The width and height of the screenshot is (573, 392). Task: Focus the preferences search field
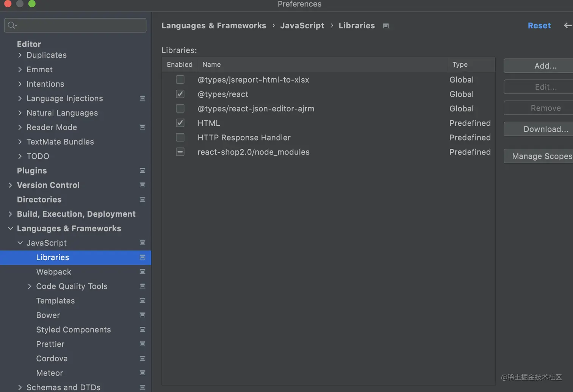click(x=80, y=25)
